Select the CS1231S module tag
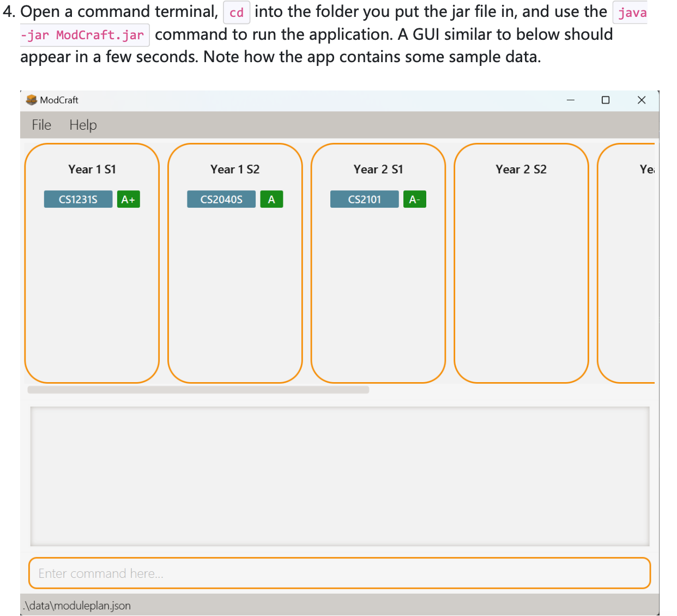 pos(78,199)
